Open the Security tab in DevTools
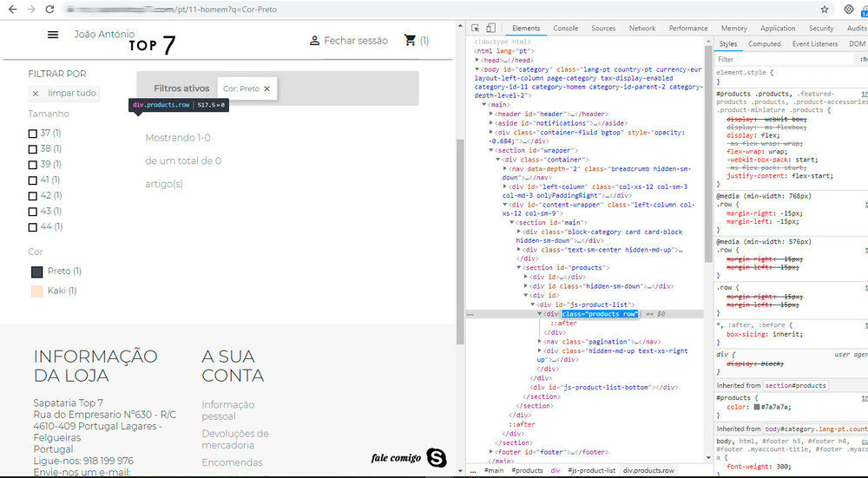 coord(821,29)
